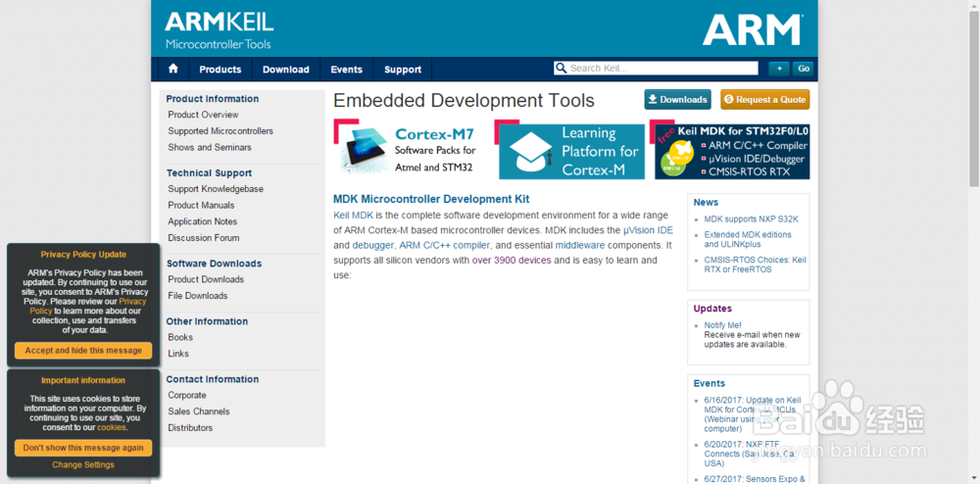Click the Keil MDK link in paragraph
980x484 pixels.
coord(353,215)
